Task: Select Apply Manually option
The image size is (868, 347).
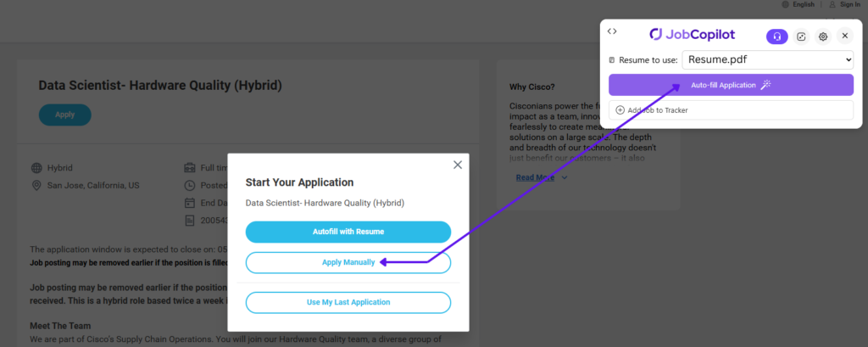Action: (x=348, y=263)
